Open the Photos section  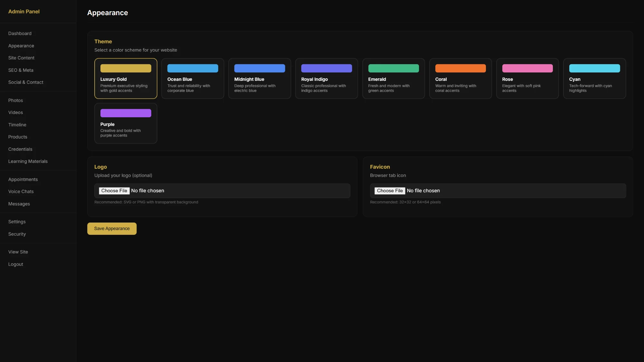tap(15, 100)
